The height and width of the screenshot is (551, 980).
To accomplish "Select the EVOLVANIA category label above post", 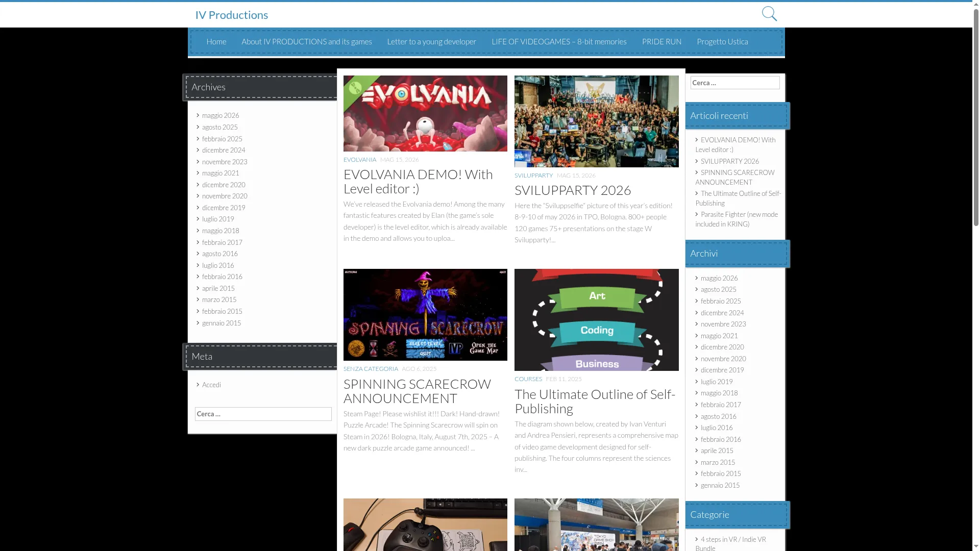I will pyautogui.click(x=360, y=160).
